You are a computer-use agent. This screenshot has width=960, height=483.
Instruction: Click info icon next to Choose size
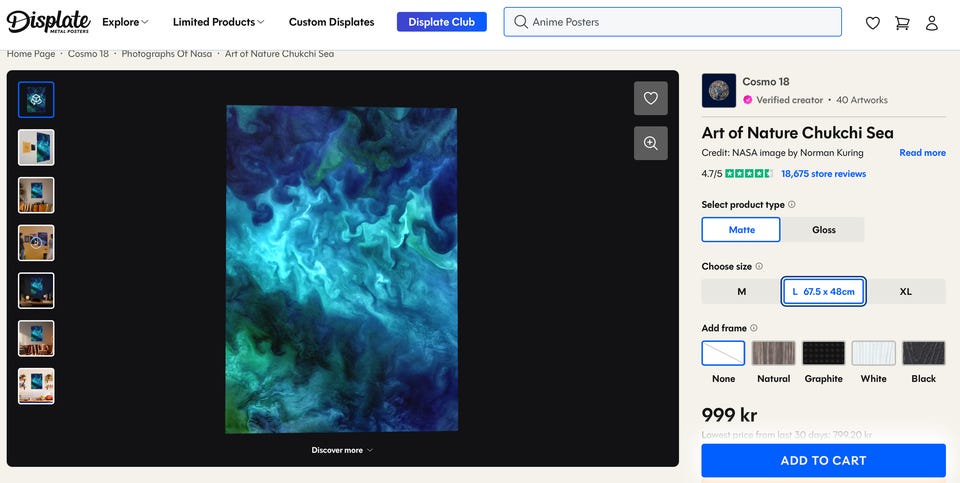(x=759, y=266)
